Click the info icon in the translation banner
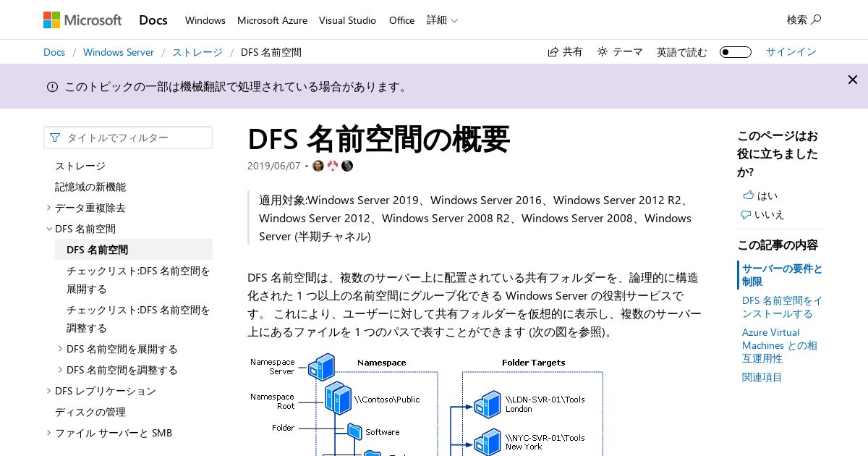 52,87
